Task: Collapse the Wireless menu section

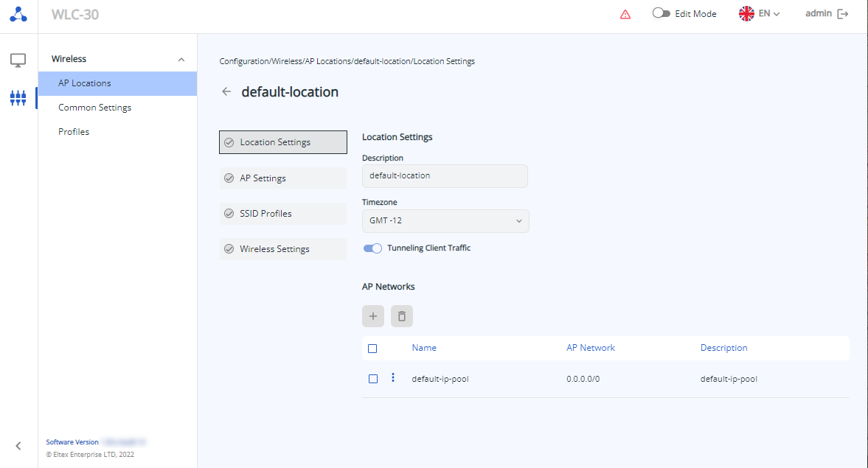Action: point(181,59)
